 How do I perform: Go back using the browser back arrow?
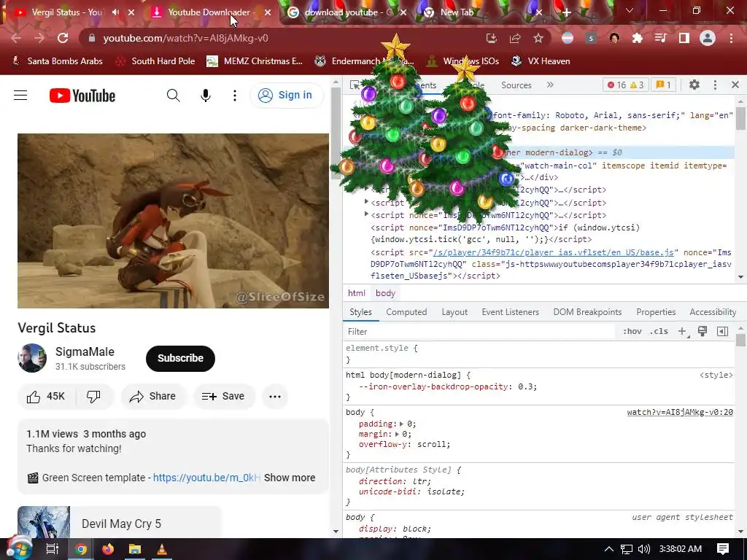coord(16,38)
